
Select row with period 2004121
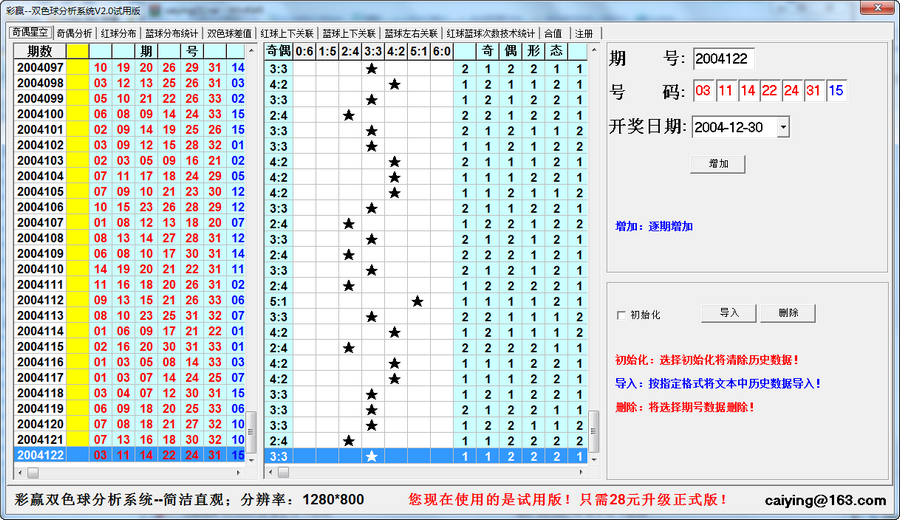point(130,439)
